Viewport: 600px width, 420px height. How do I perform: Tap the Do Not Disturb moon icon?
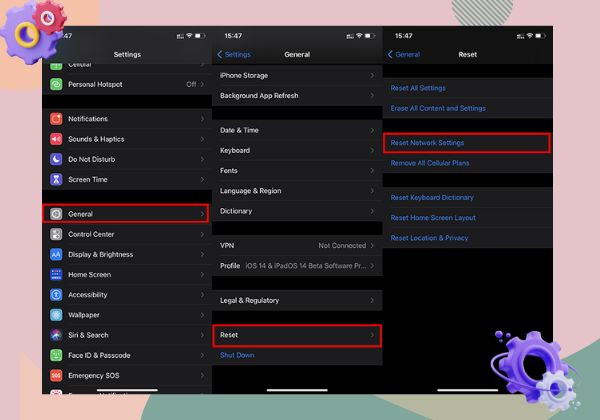click(x=56, y=159)
